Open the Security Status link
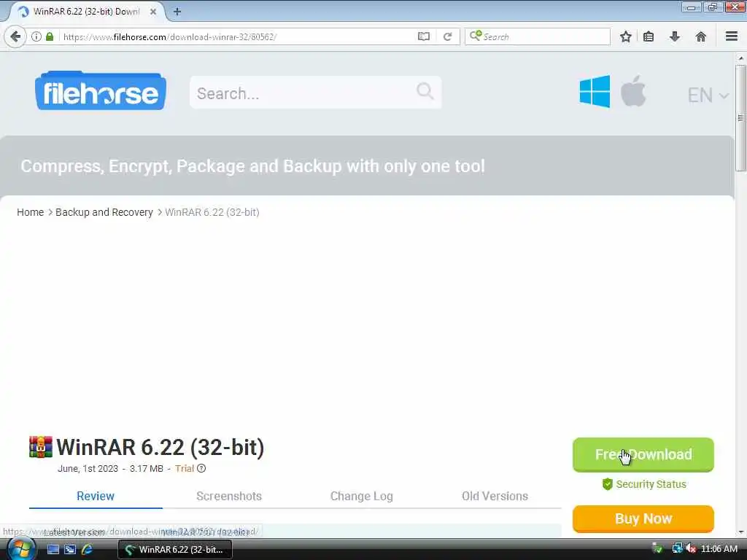The image size is (747, 560). [x=651, y=484]
